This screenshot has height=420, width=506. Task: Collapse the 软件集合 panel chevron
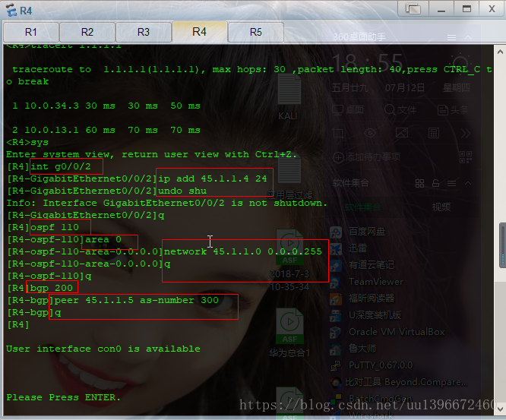coord(468,183)
